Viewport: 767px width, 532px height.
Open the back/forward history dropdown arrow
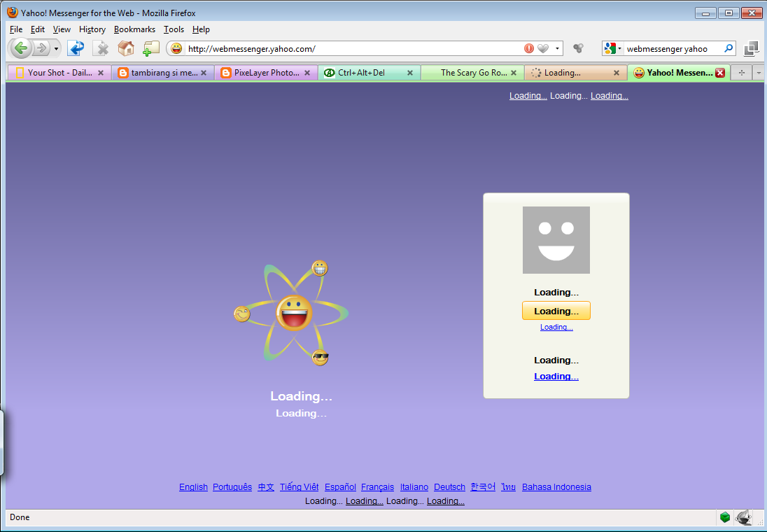(x=56, y=48)
